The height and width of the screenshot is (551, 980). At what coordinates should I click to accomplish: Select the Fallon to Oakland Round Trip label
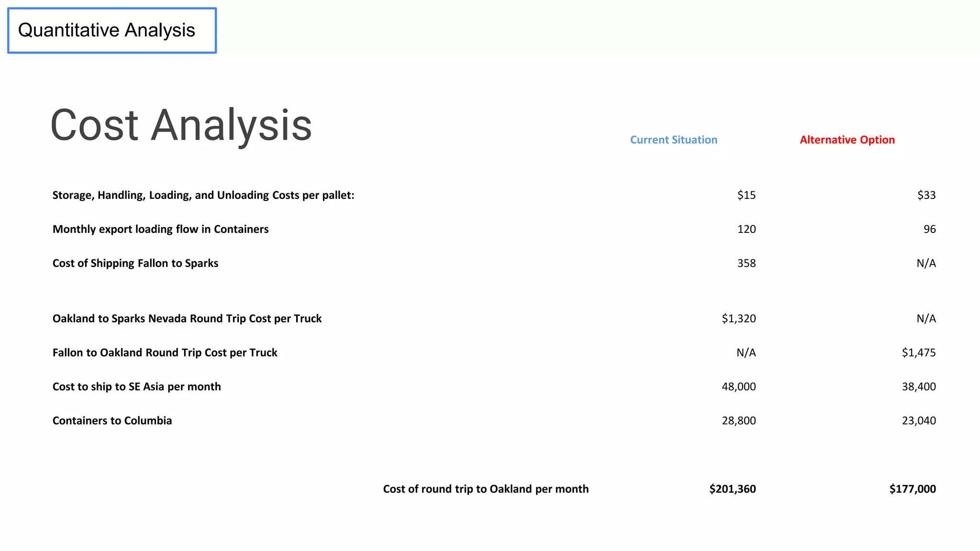pyautogui.click(x=165, y=353)
